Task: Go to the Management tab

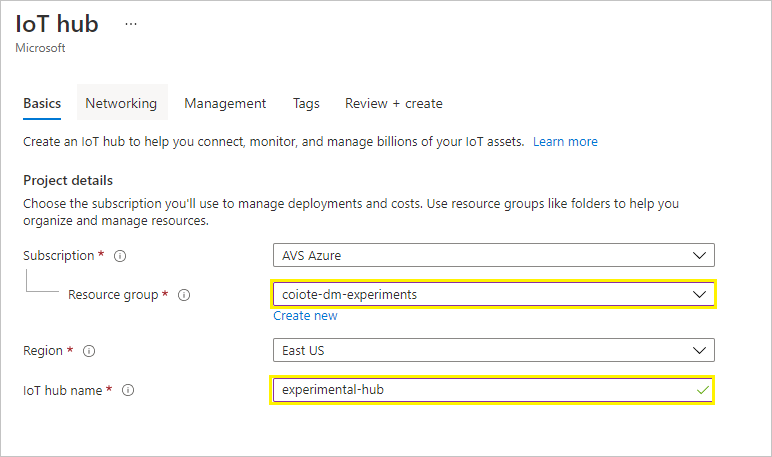Action: click(225, 103)
